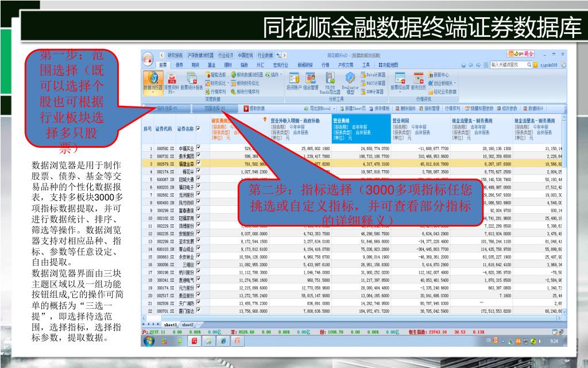This screenshot has width=588, height=368.
Task: Switch to 基金 ribbon tab
Action: [x=211, y=65]
